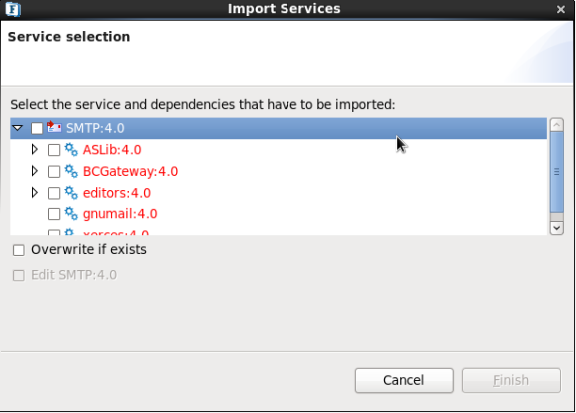576x413 pixels.
Task: Select the editors:4.0 tree item label
Action: click(x=117, y=193)
